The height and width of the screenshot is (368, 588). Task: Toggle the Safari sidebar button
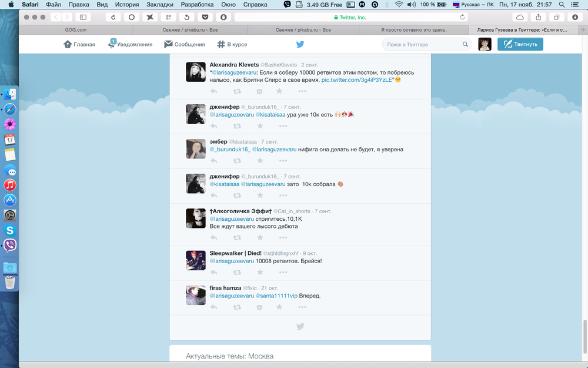tap(83, 17)
